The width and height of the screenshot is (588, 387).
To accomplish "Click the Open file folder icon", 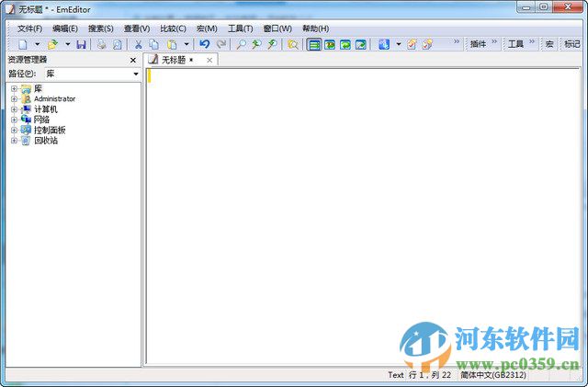I will coord(52,44).
